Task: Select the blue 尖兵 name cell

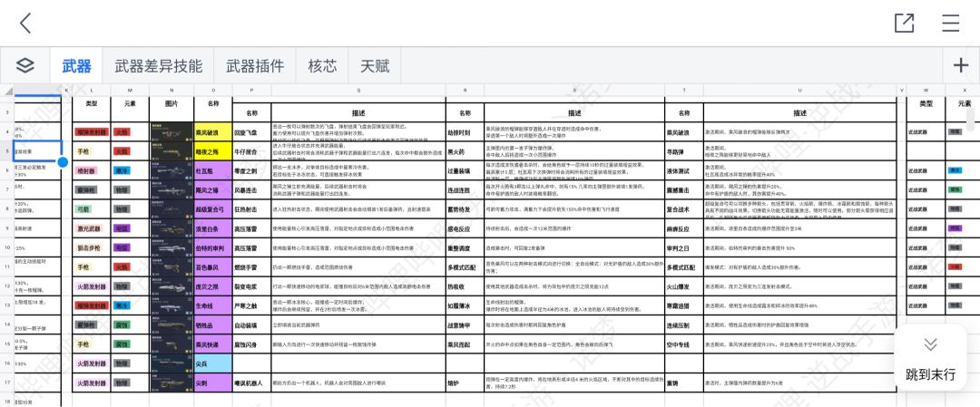Action: pos(213,363)
